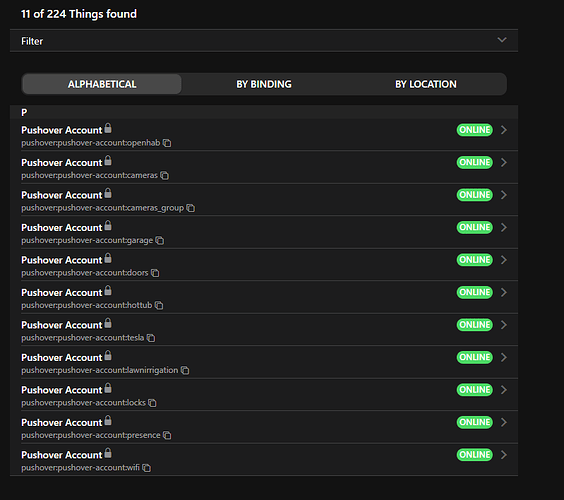This screenshot has width=564, height=500.
Task: Click ONLINE badge for cameras account
Action: pyautogui.click(x=474, y=162)
